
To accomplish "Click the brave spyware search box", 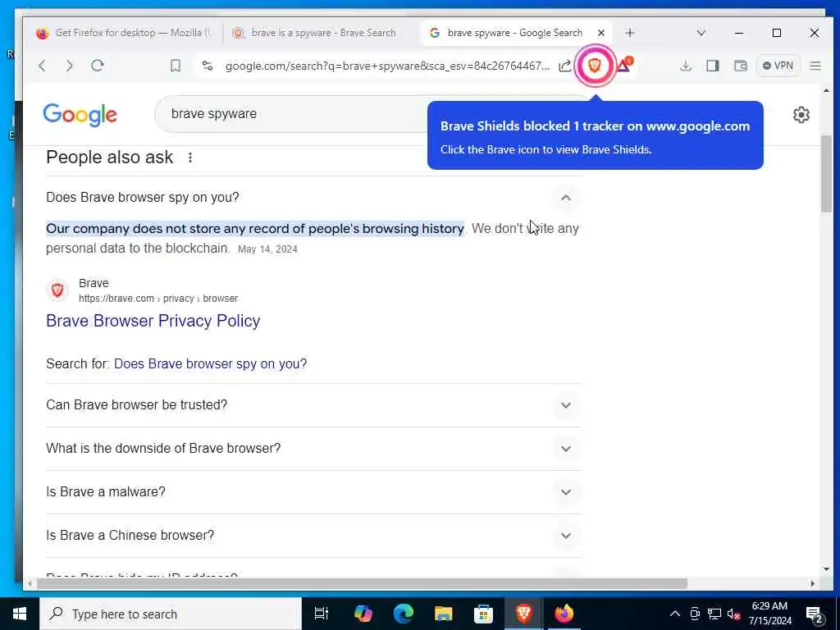I will pos(290,114).
